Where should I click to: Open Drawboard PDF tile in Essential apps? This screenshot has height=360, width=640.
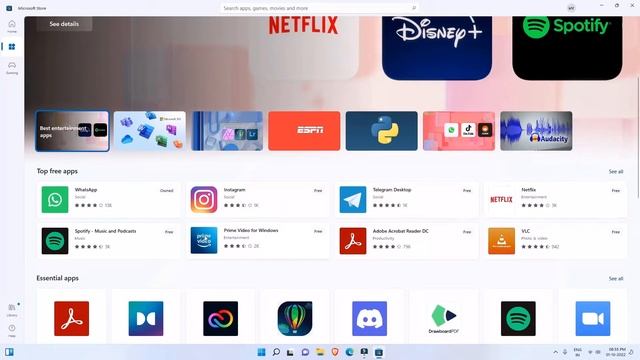(x=444, y=318)
